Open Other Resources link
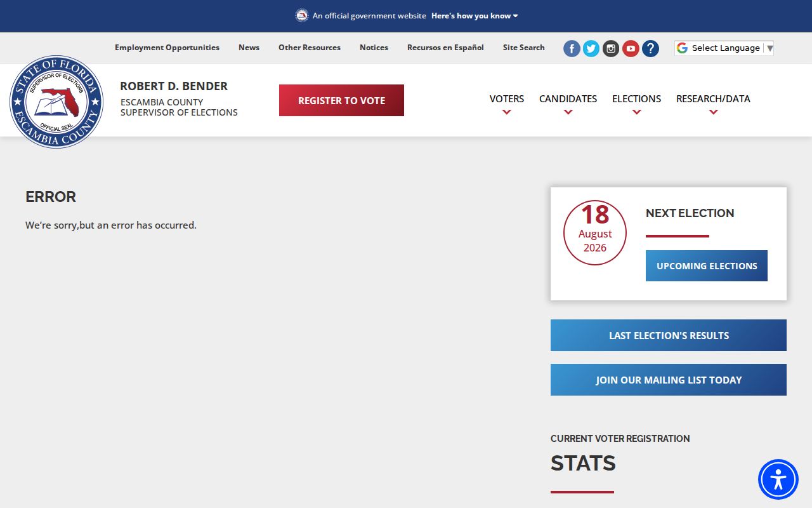Screen dimensions: 812x508 click(x=310, y=48)
